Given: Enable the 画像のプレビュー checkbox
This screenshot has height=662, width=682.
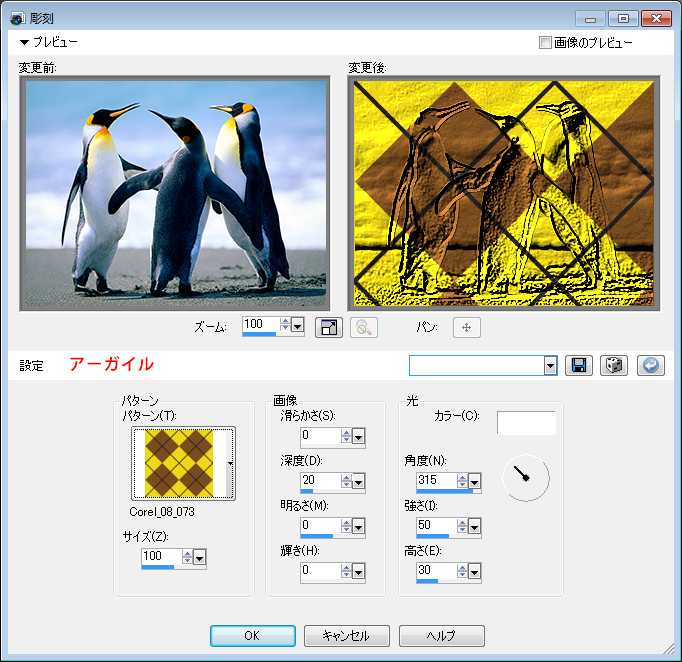Looking at the screenshot, I should pyautogui.click(x=545, y=43).
